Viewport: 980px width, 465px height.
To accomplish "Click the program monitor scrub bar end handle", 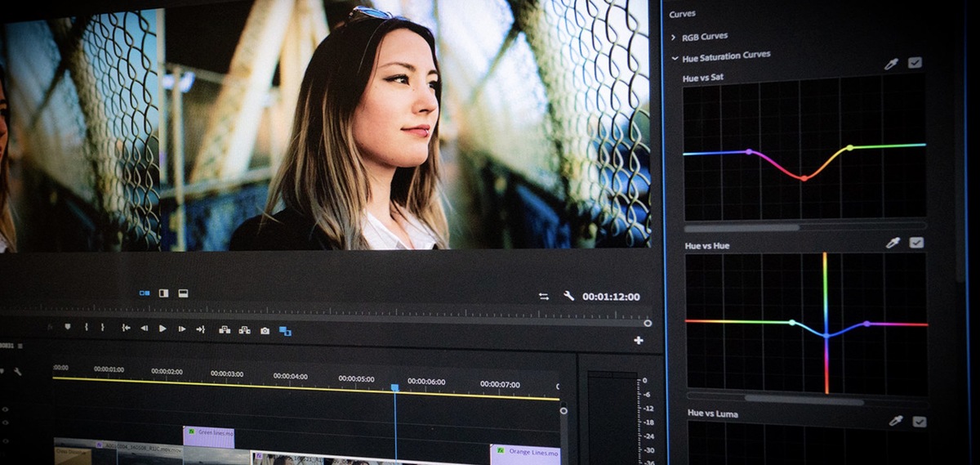I will tap(647, 323).
